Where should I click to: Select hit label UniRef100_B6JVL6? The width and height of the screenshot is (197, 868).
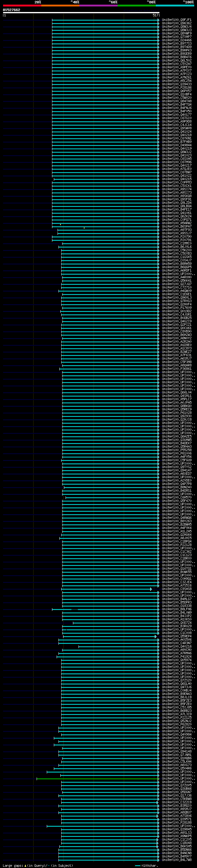(176, 247)
